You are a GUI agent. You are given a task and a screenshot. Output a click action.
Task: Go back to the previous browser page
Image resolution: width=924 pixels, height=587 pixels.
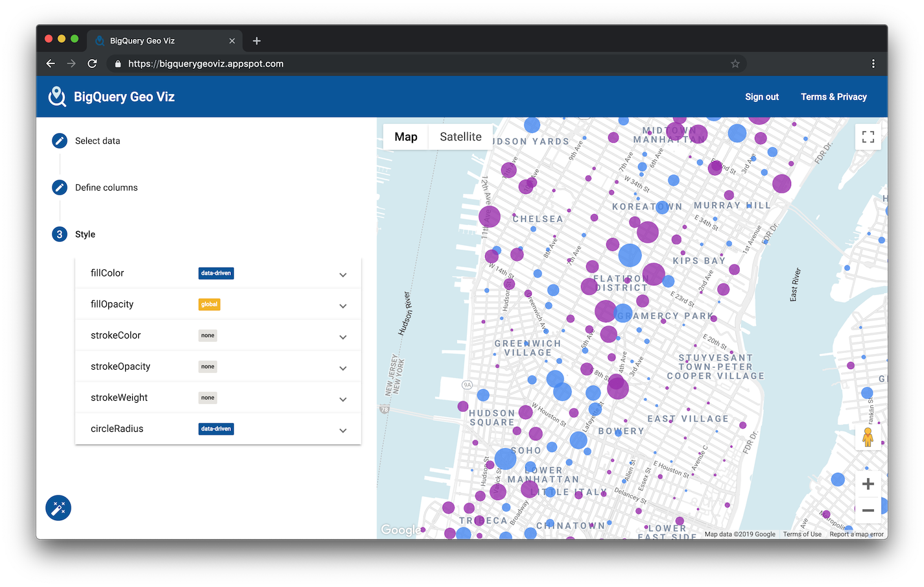pyautogui.click(x=51, y=64)
